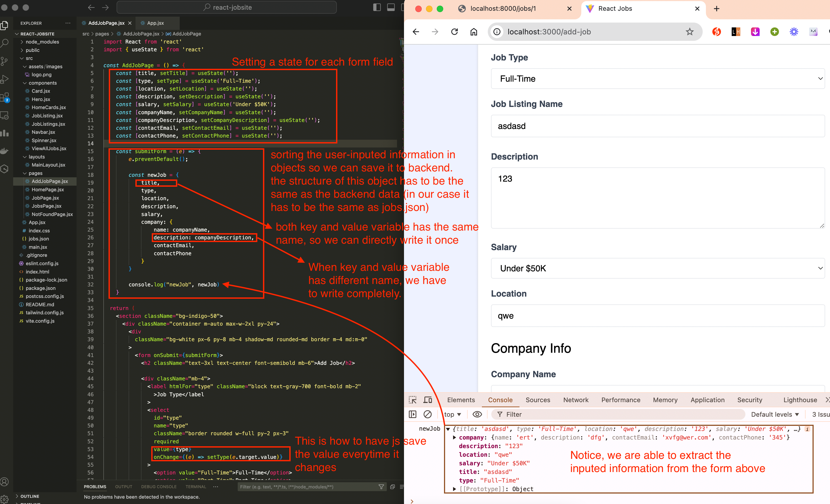
Task: Select element inspector tool in DevTools
Action: [x=413, y=400]
